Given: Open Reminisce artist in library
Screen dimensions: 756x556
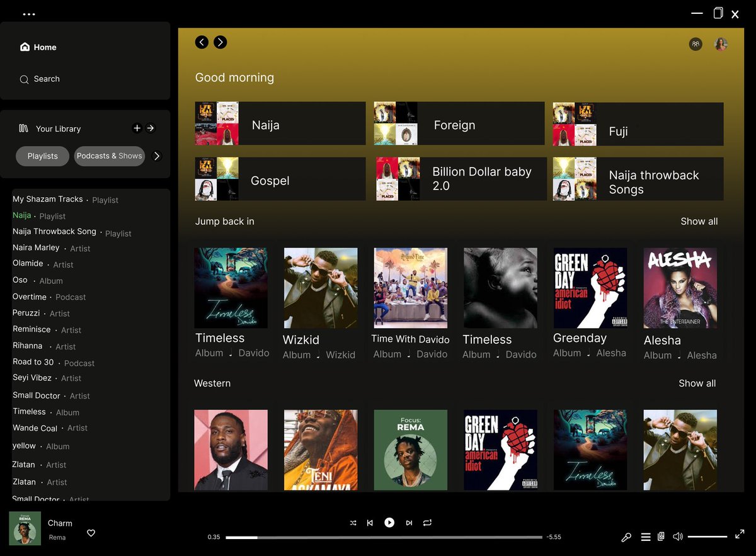Looking at the screenshot, I should click(47, 329).
